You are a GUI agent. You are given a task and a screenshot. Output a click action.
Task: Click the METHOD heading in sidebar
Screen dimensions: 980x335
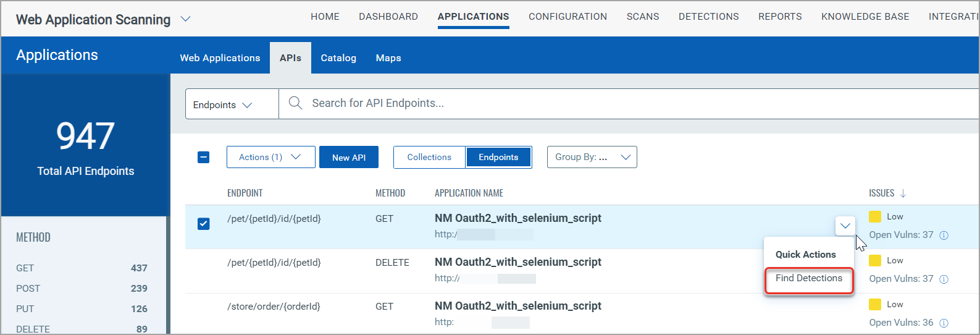33,237
